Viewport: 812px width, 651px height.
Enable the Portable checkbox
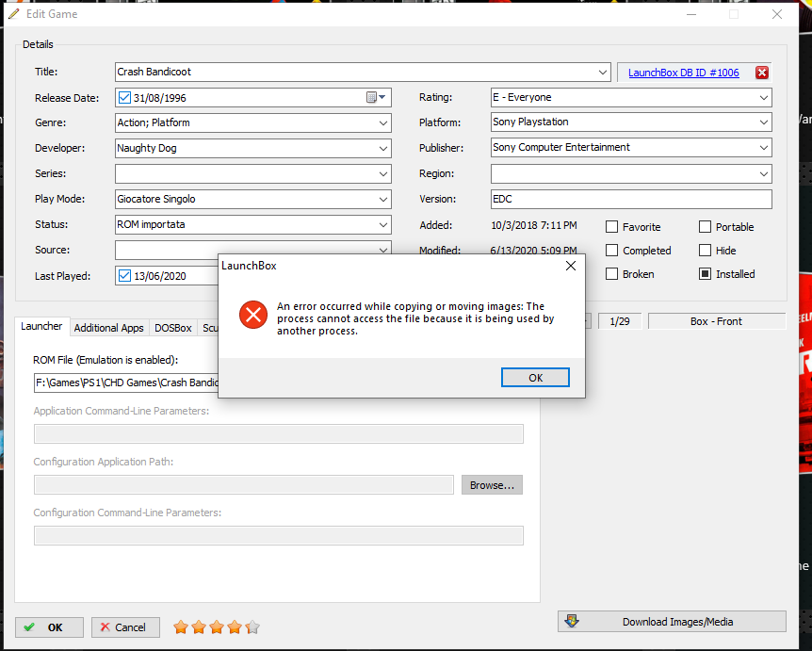tap(705, 227)
